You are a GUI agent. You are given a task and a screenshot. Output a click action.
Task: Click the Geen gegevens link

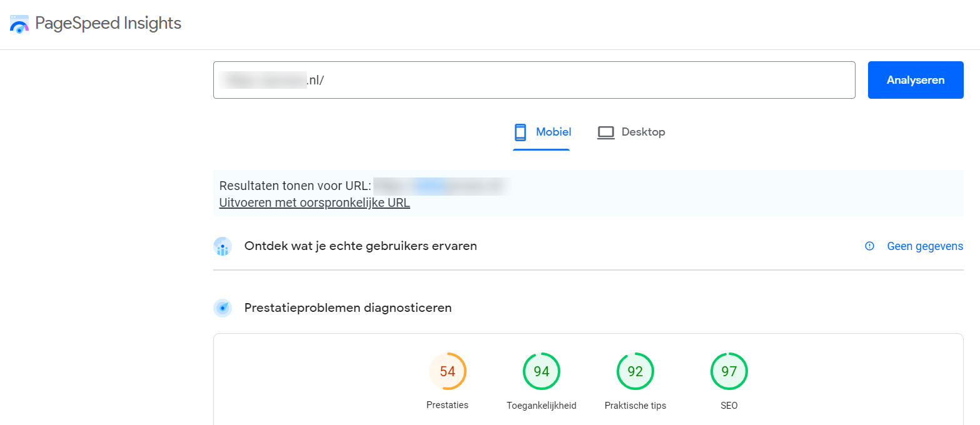coord(925,246)
